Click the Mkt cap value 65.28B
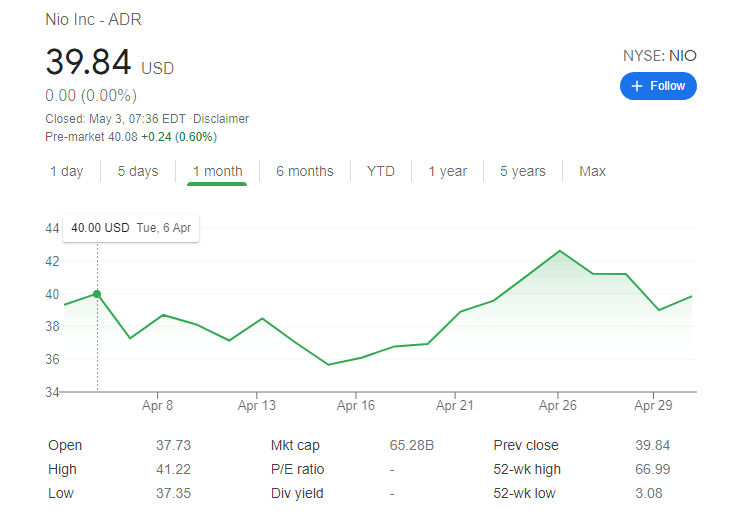Viewport: 737px width, 520px height. pyautogui.click(x=412, y=445)
